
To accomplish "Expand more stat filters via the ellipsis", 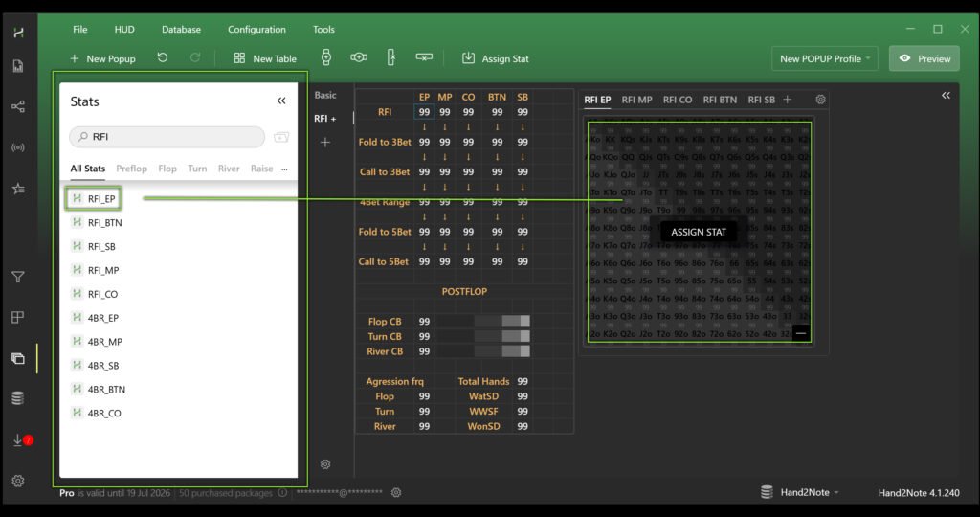I will (x=284, y=169).
